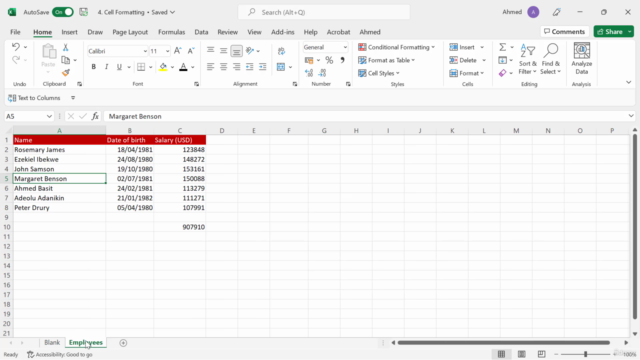
Task: Switch to the Formulas tab
Action: click(x=171, y=32)
